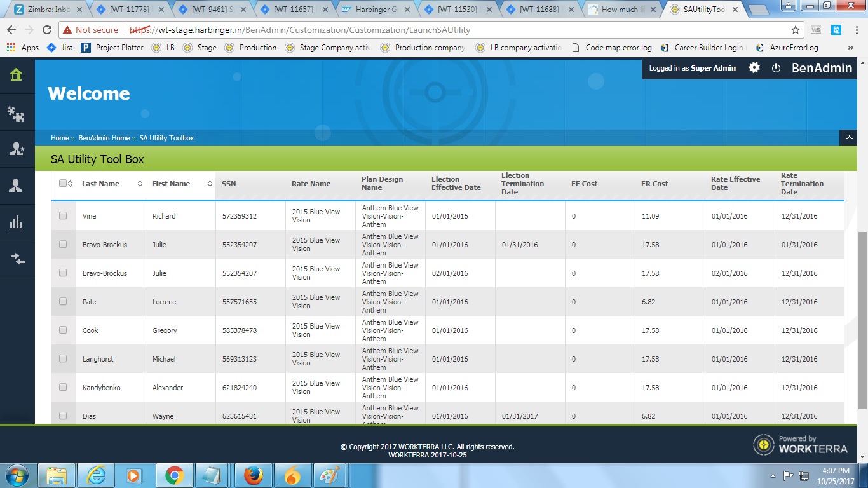Select the checkbox for Lorrene Pate
Viewport: 868px width, 488px height.
pos(63,302)
